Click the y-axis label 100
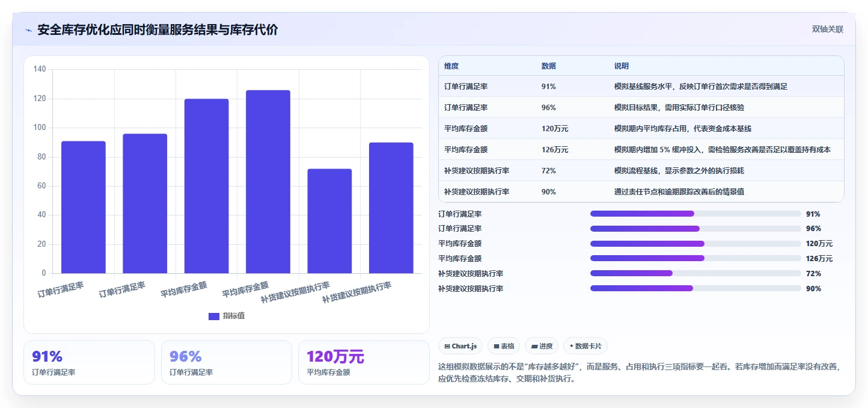The width and height of the screenshot is (868, 408). click(x=40, y=128)
